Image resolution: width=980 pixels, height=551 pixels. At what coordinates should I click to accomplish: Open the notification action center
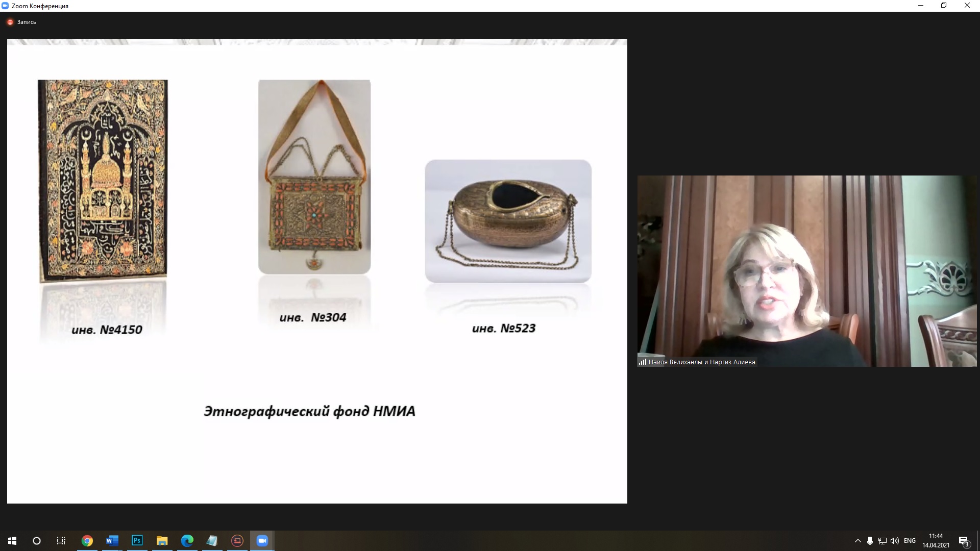pyautogui.click(x=964, y=541)
